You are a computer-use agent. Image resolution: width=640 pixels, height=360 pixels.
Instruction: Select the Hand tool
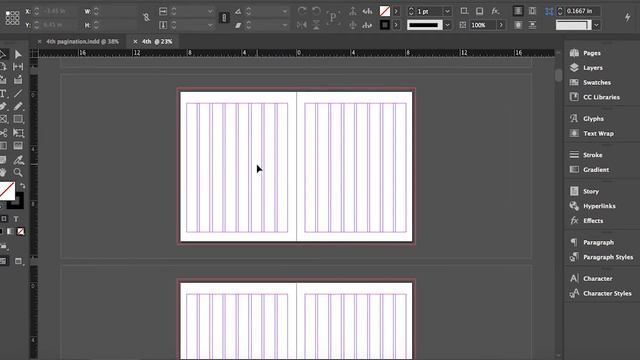click(3, 173)
